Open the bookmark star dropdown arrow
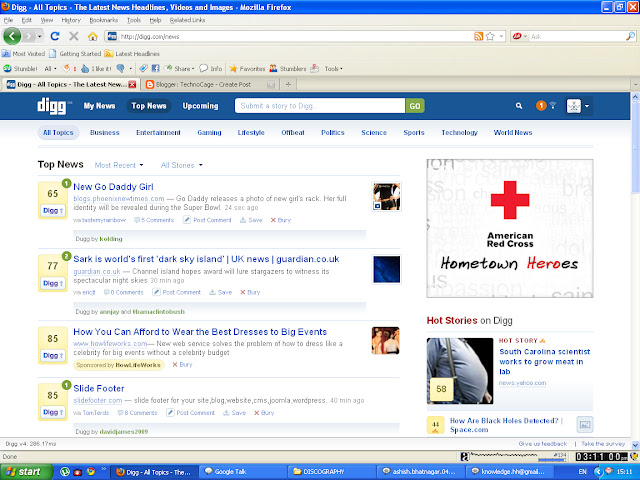The image size is (640, 480). 501,36
